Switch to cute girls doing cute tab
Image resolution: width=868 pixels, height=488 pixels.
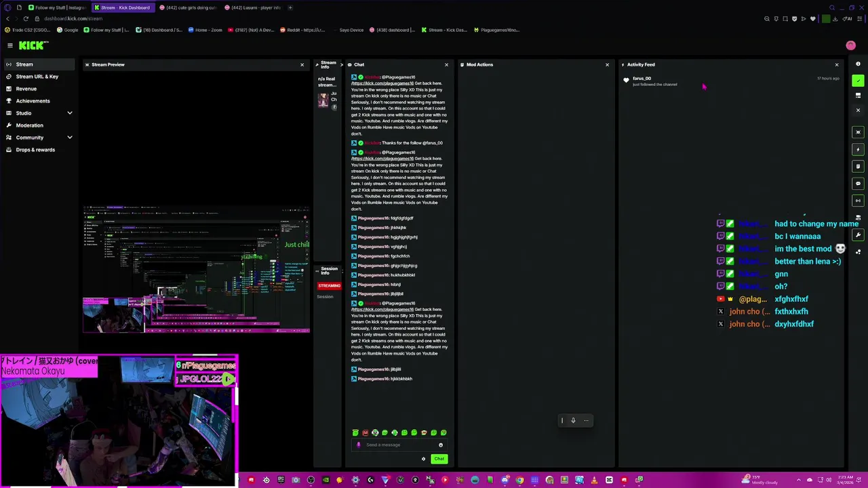tap(188, 7)
